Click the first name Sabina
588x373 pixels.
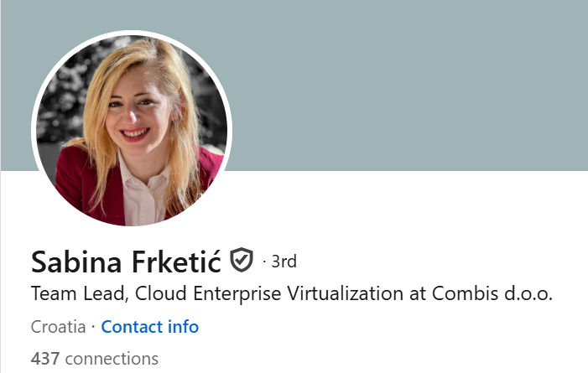[x=76, y=262]
